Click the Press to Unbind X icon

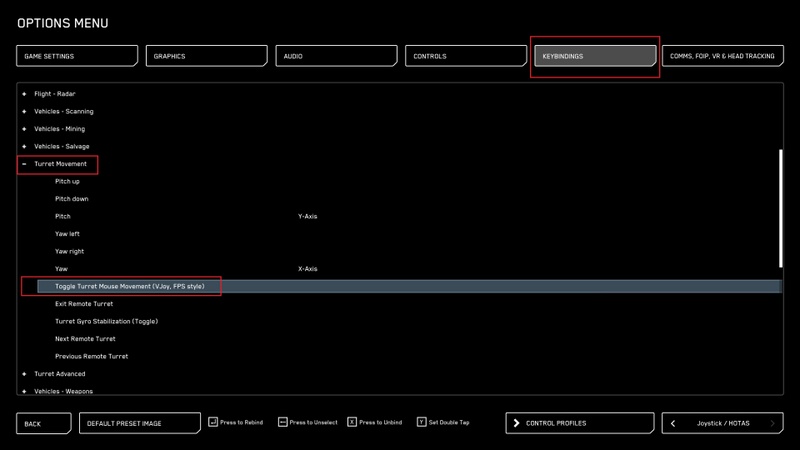pos(352,422)
